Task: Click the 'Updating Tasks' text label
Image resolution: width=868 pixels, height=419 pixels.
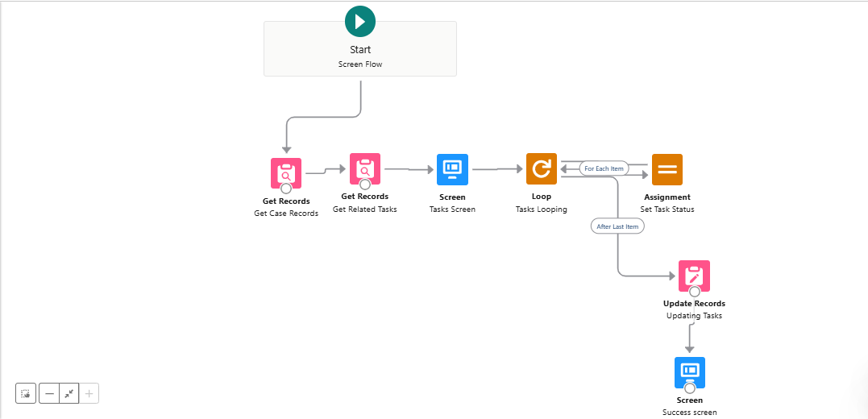Action: [694, 316]
